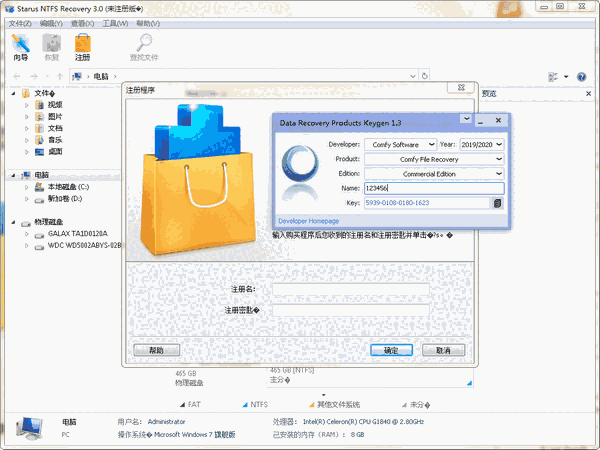Click the Key field in Keygen
Image resolution: width=600 pixels, height=450 pixels.
pyautogui.click(x=427, y=203)
